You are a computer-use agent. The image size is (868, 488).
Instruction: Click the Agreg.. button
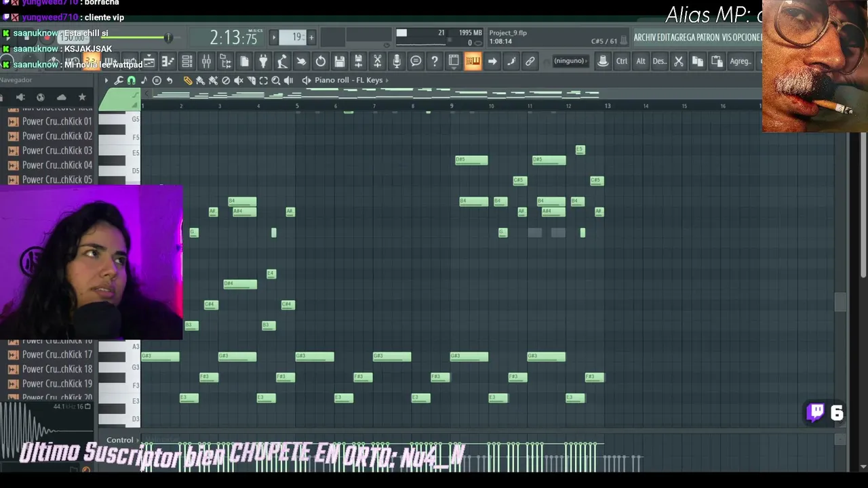click(x=741, y=62)
